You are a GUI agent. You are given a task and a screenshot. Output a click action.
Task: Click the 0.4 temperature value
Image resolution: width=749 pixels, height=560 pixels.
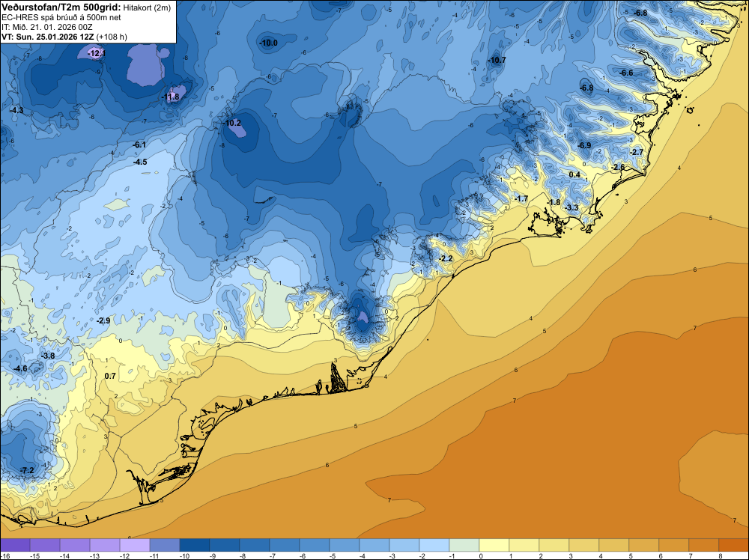574,174
